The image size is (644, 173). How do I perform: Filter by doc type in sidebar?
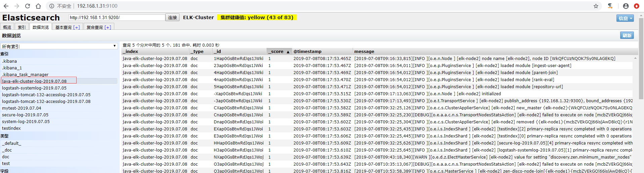pos(59,157)
